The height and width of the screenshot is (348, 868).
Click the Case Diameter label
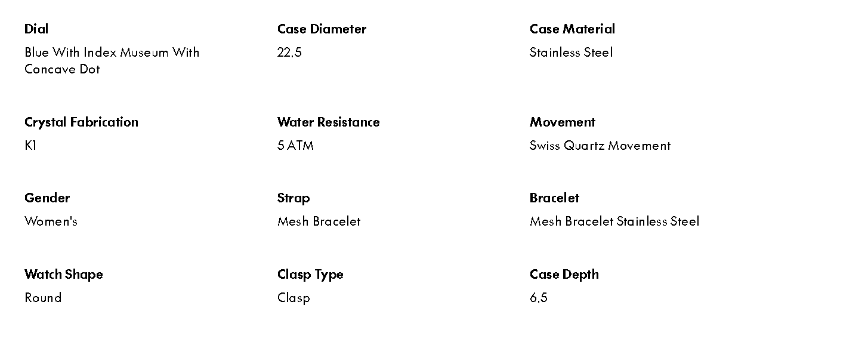pos(322,29)
